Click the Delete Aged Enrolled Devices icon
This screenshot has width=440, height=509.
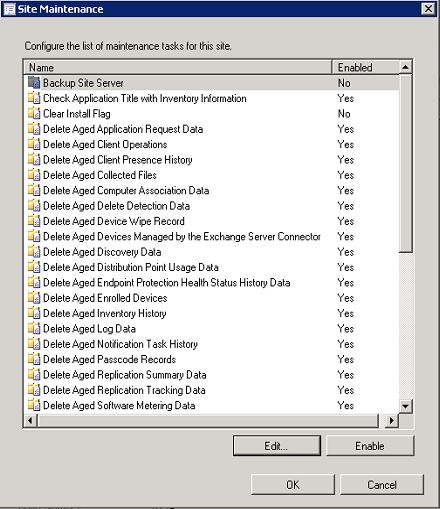coord(34,297)
